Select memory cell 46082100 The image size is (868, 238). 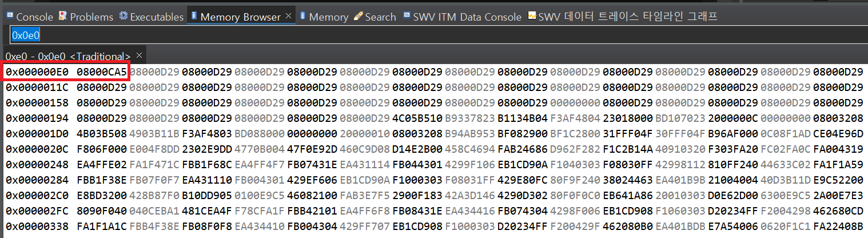coord(312,196)
